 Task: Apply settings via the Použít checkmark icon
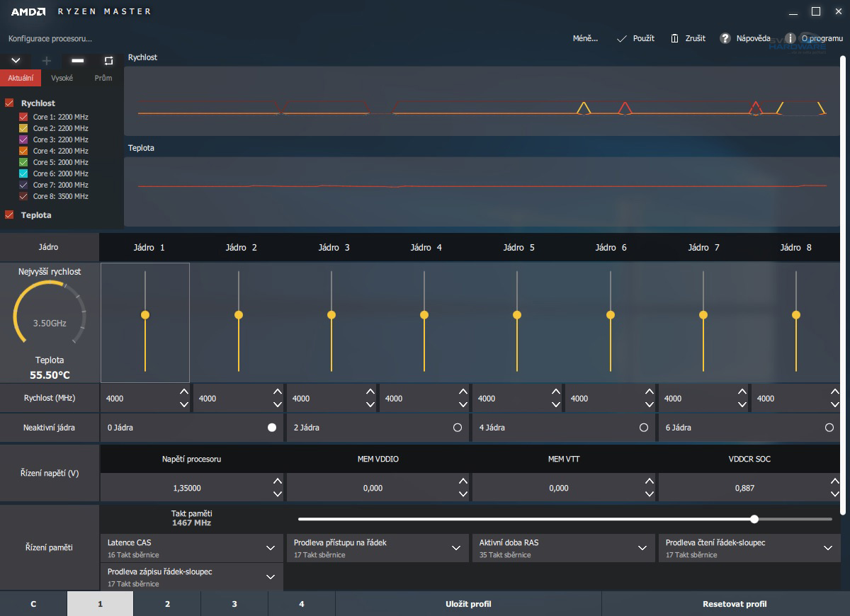621,38
